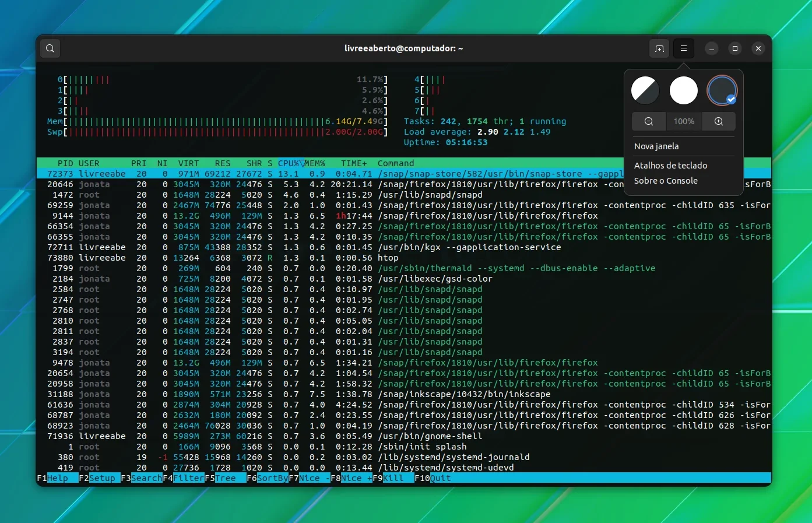Reset zoom via the 100% label

tap(684, 121)
